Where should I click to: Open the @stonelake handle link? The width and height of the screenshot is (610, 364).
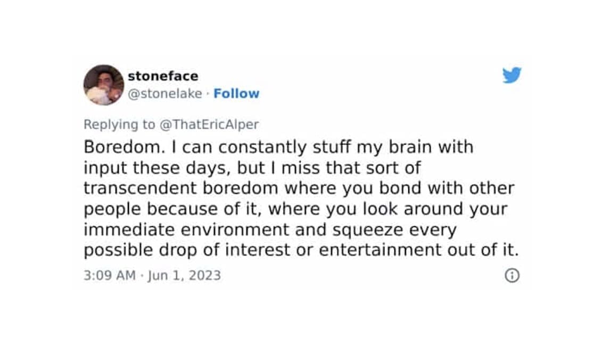coord(165,94)
